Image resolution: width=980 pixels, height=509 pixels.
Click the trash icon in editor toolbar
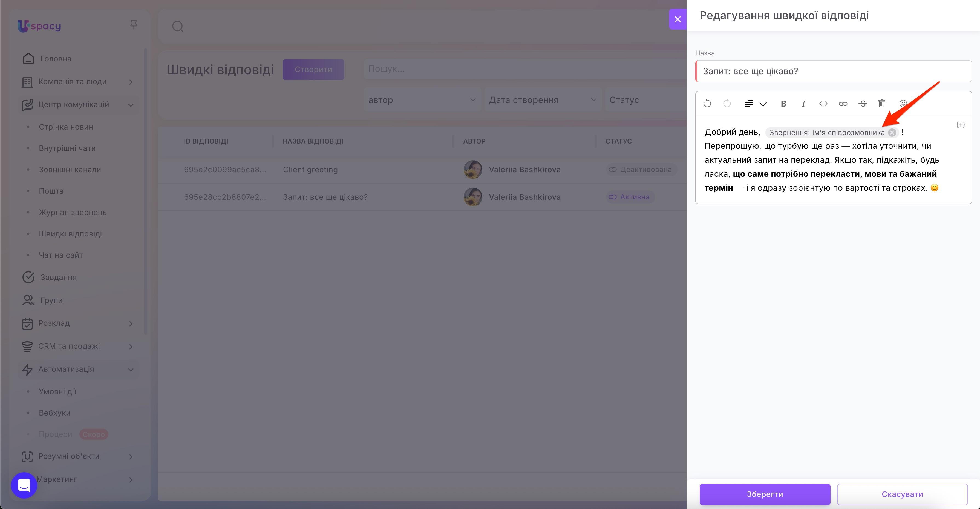tap(881, 104)
